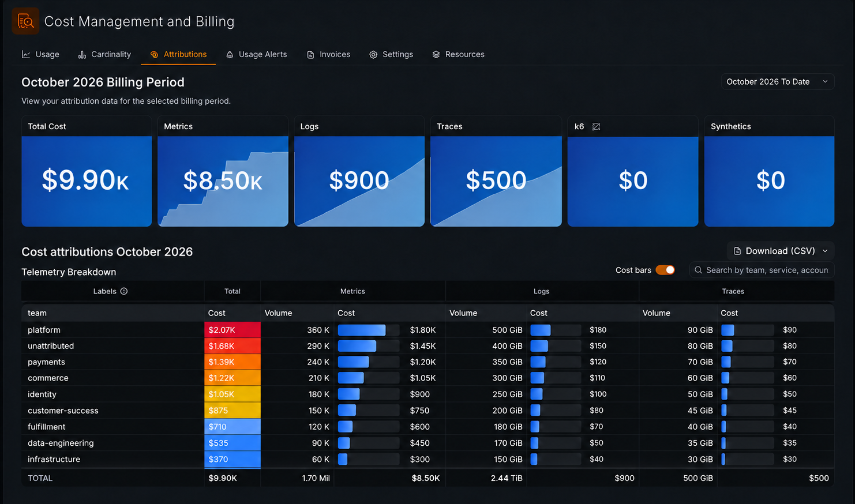Click the Metrics column group header in table

pos(352,291)
